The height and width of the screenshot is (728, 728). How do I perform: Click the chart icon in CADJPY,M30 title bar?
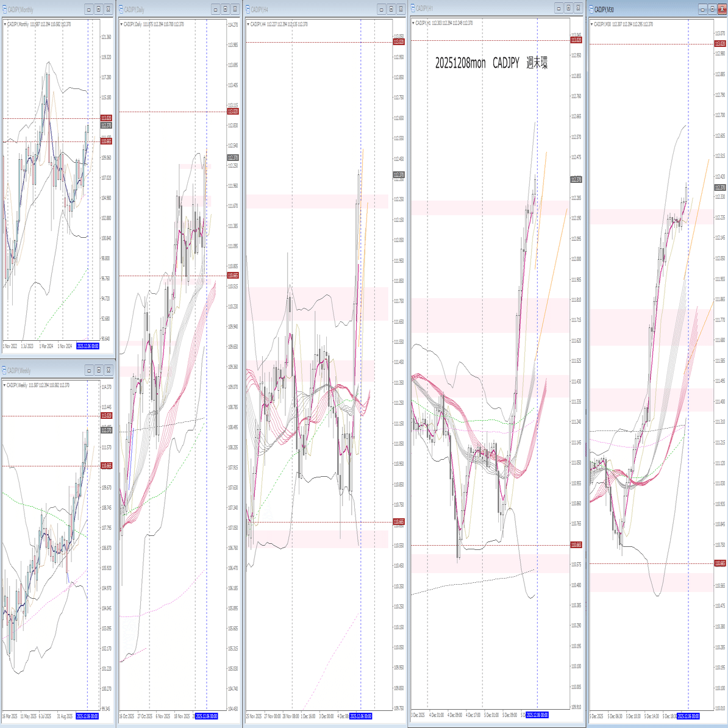coord(591,9)
